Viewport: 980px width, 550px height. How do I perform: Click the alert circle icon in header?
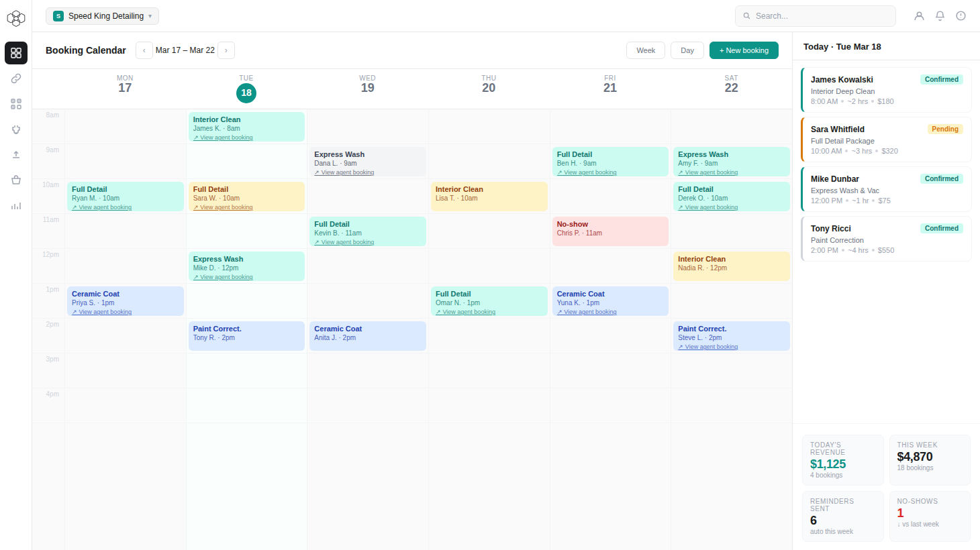(961, 16)
